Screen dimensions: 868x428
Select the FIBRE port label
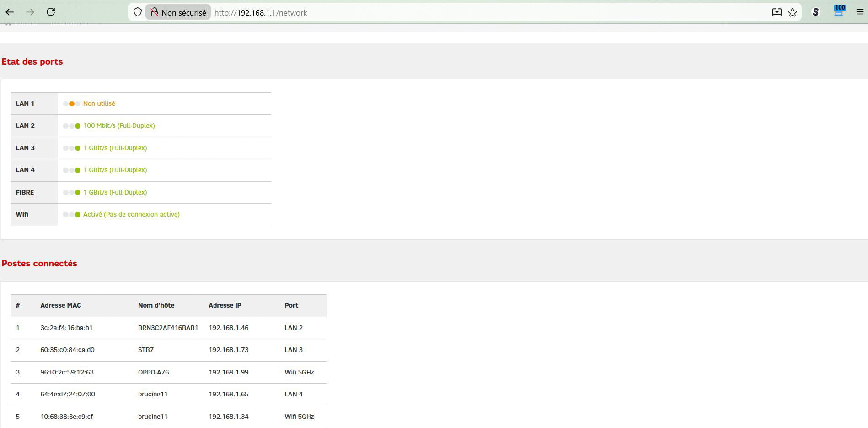(25, 192)
